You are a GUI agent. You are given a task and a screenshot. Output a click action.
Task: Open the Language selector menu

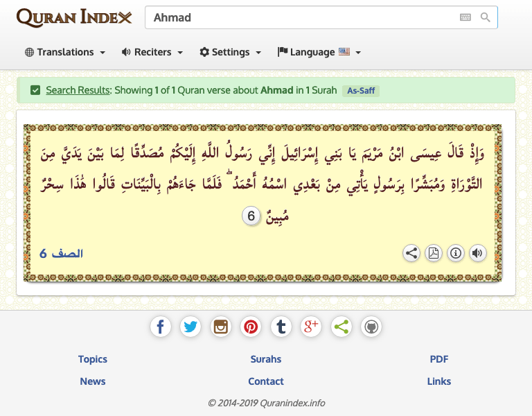pos(319,52)
